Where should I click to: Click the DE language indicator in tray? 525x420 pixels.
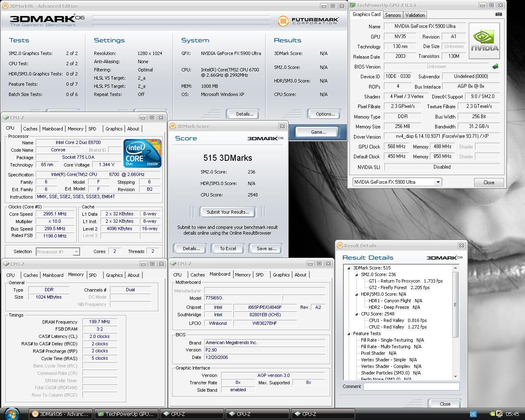(472, 414)
